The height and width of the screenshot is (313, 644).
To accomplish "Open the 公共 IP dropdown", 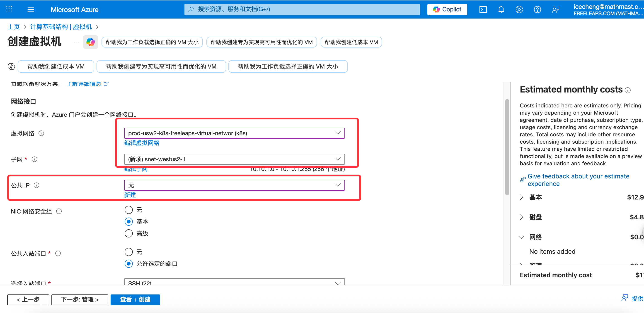I will (x=234, y=185).
